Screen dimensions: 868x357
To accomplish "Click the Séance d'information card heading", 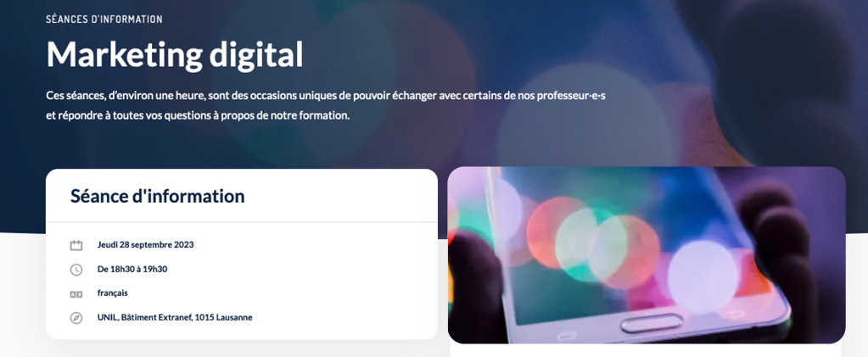I will click(x=157, y=196).
